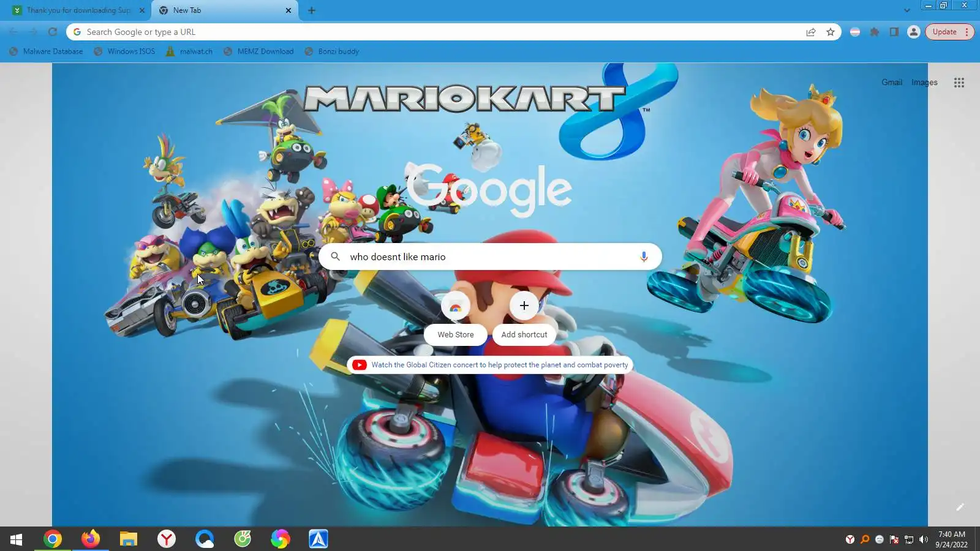Open the network connection tray icon
The image size is (980, 551).
(x=909, y=539)
